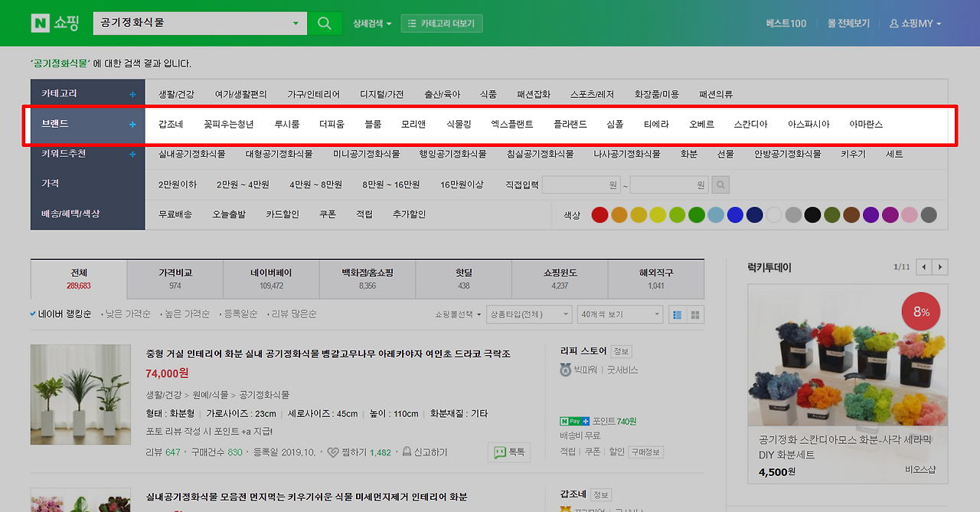Select the red color swatch filter

pyautogui.click(x=599, y=215)
